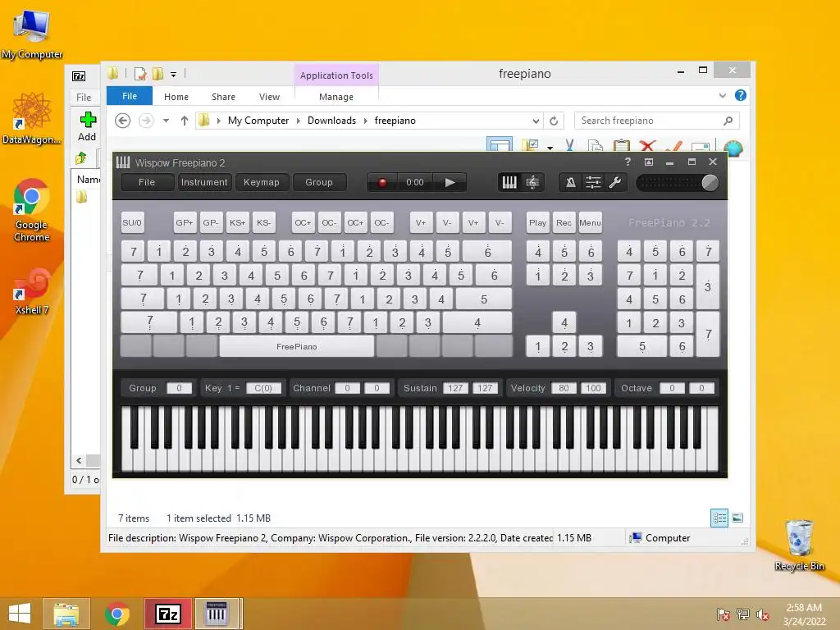
Task: Open recent locations dropdown arrow
Action: point(166,121)
